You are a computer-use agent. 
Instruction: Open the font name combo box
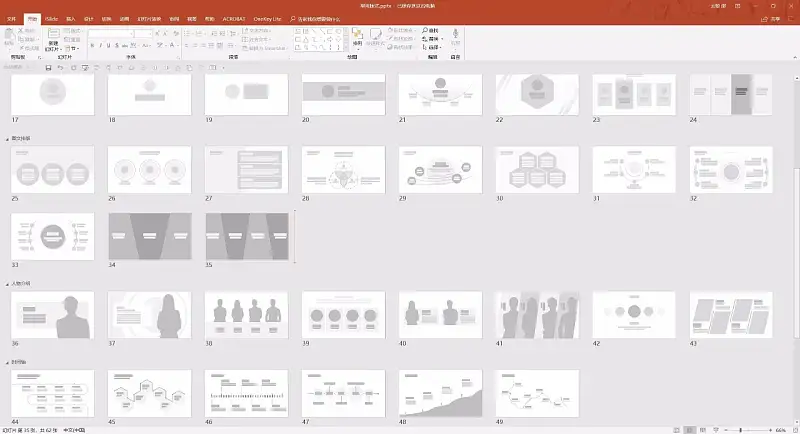click(111, 34)
